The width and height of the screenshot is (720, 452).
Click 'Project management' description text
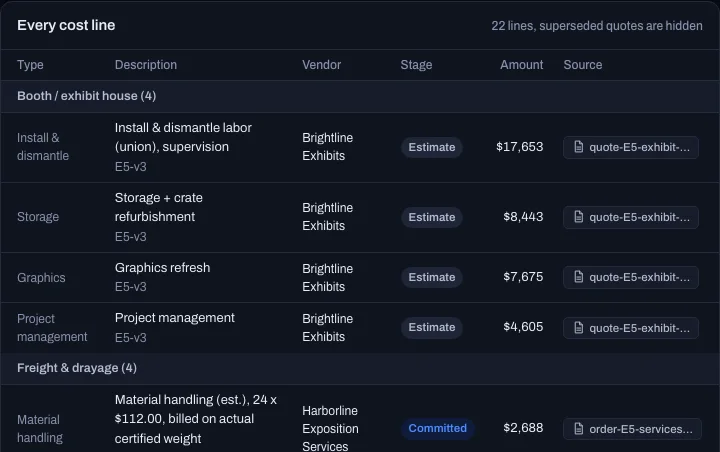174,318
